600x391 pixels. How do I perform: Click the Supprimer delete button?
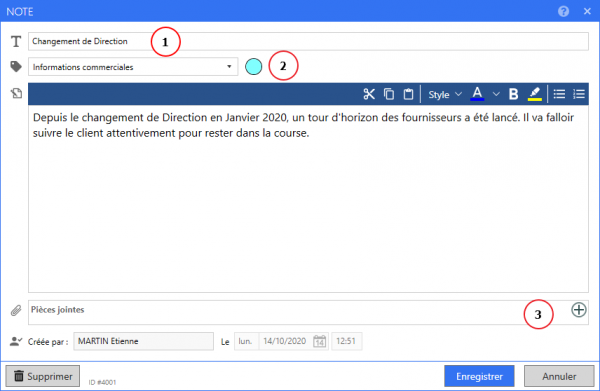coord(42,376)
